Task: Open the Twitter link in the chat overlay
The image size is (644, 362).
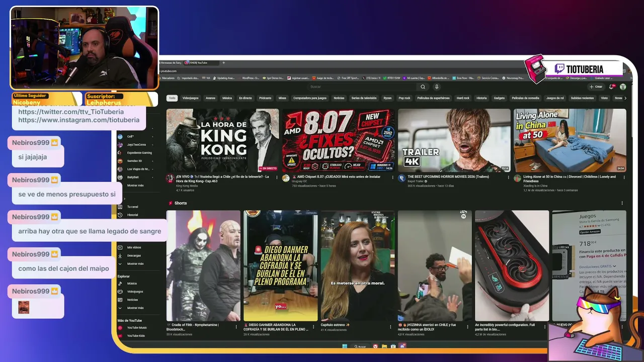Action: pyautogui.click(x=71, y=112)
